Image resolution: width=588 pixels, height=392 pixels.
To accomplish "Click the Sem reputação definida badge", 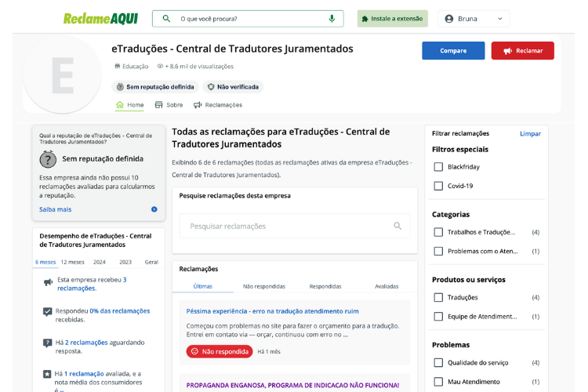I will [x=155, y=87].
